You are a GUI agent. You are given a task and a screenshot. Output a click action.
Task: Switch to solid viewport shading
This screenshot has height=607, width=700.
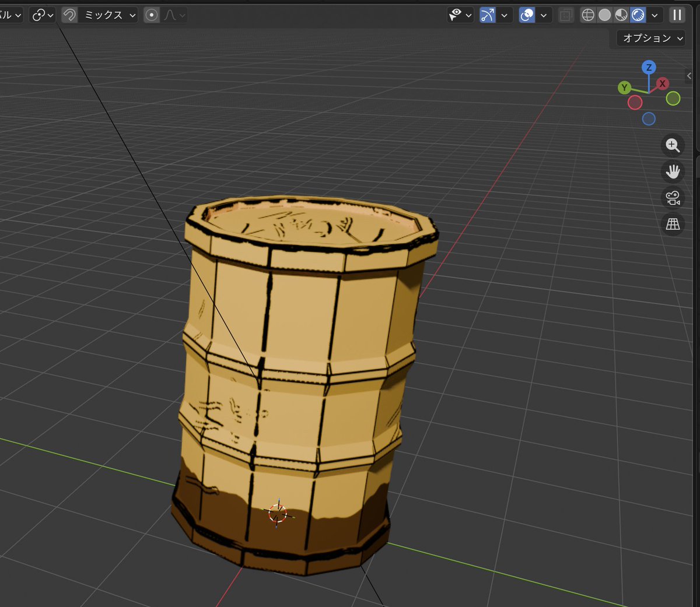605,15
